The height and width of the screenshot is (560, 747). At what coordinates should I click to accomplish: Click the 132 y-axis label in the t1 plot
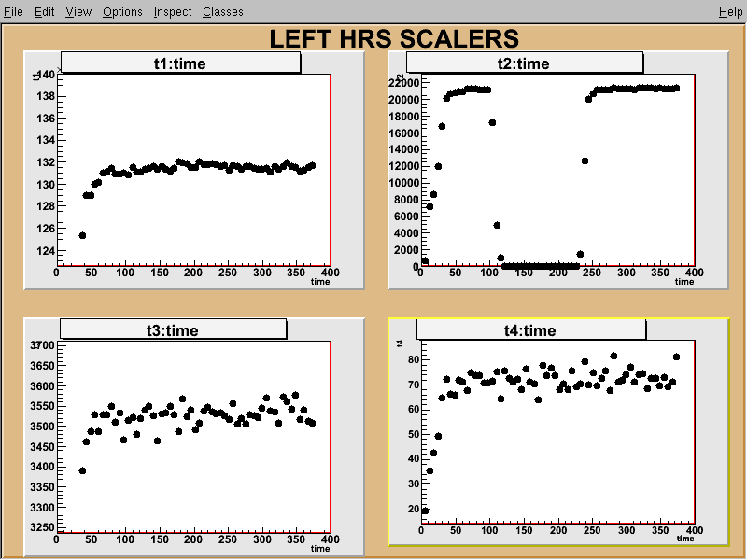(45, 162)
